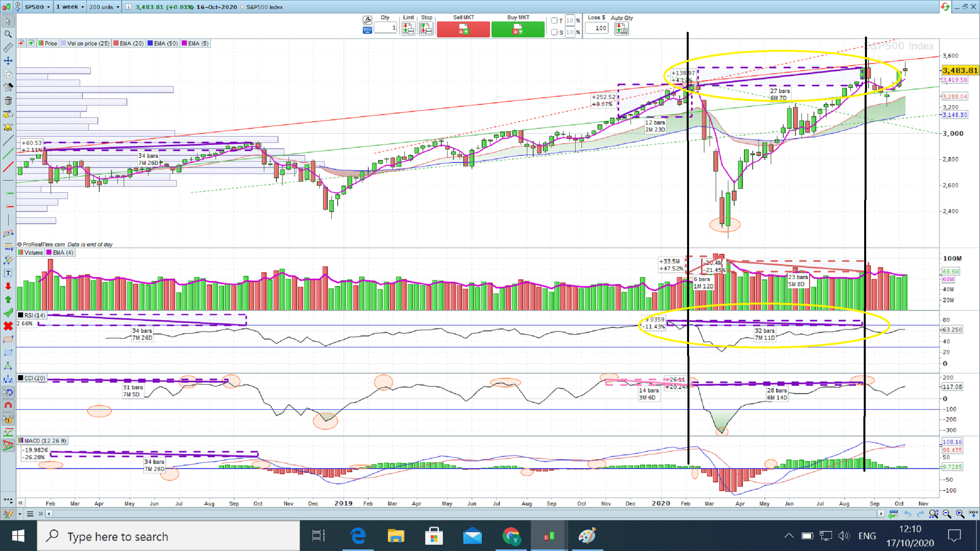Select the ellipse drawing tool

click(8, 339)
